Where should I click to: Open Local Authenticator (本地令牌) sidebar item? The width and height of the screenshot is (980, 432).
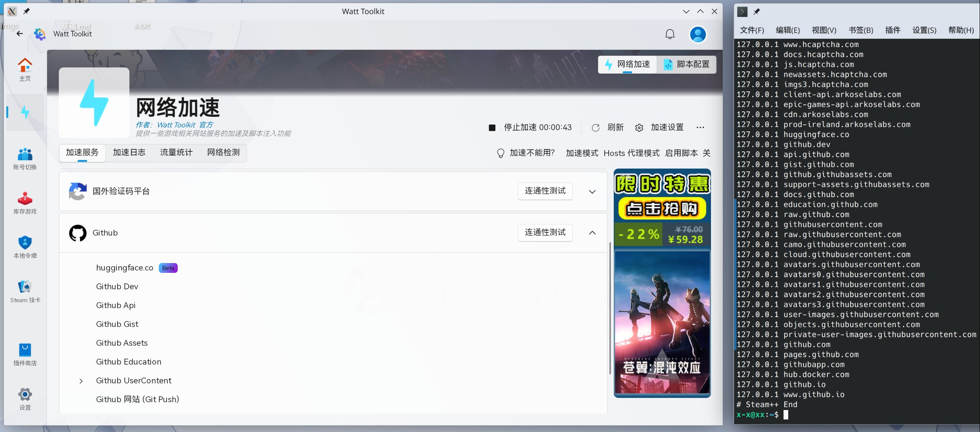point(25,247)
